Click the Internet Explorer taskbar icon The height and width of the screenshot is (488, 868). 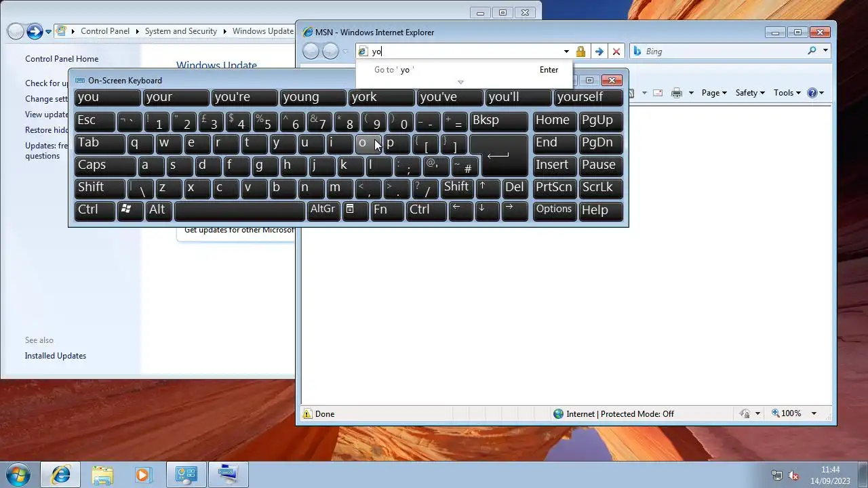(60, 474)
